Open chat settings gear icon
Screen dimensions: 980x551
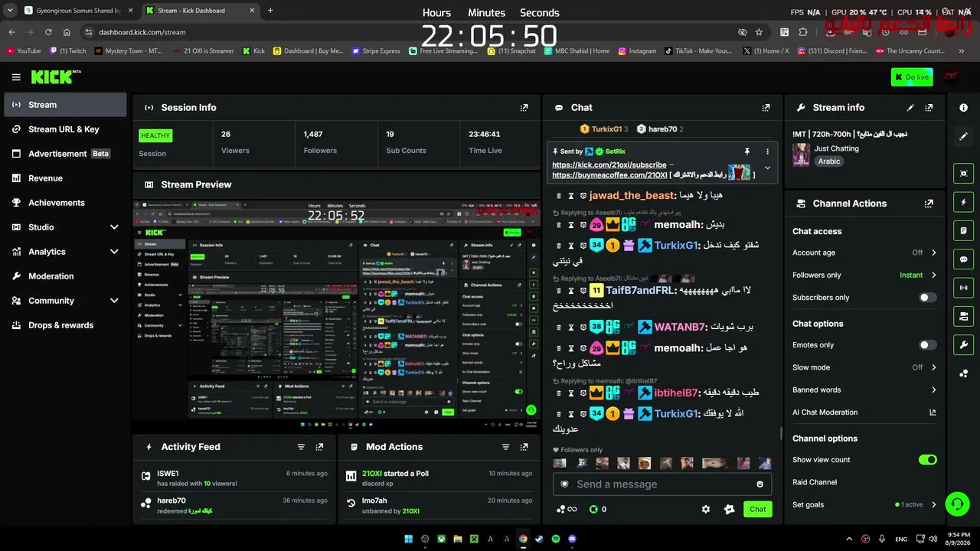click(706, 509)
